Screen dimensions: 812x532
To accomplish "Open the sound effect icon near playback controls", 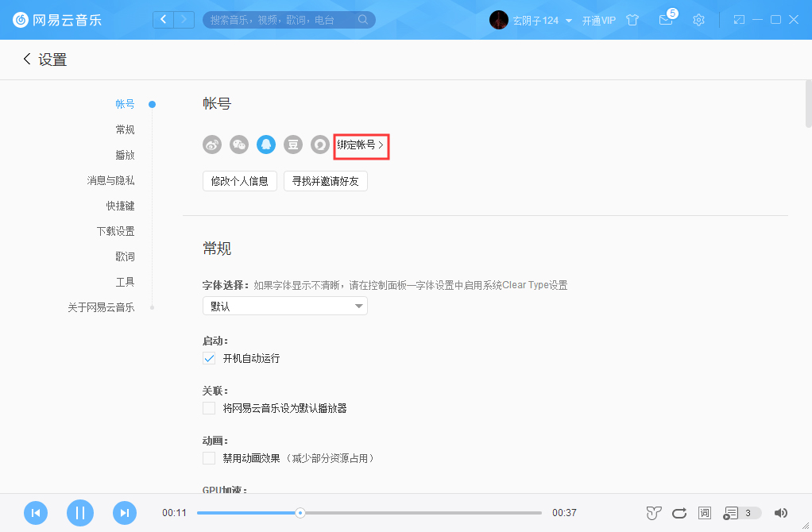I will click(x=652, y=513).
